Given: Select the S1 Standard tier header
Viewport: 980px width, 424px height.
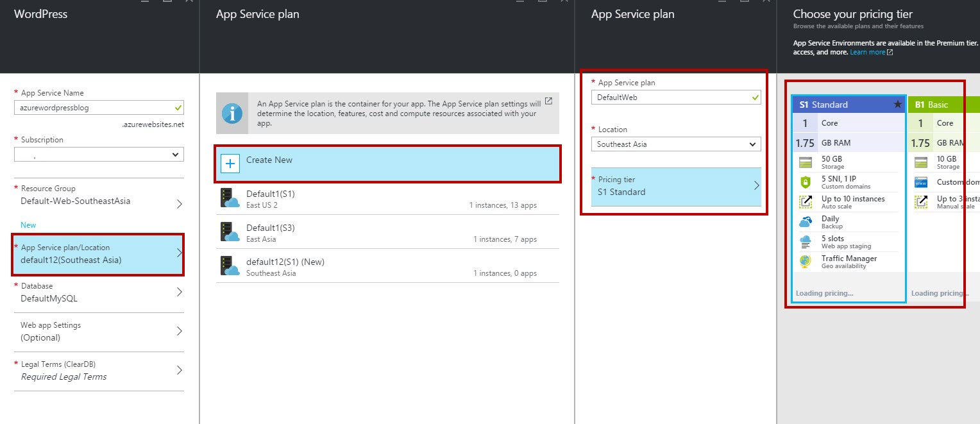Looking at the screenshot, I should pyautogui.click(x=849, y=105).
